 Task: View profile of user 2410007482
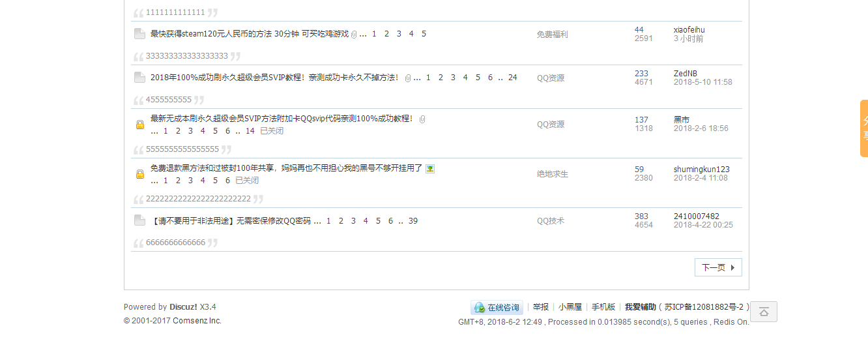coord(697,216)
